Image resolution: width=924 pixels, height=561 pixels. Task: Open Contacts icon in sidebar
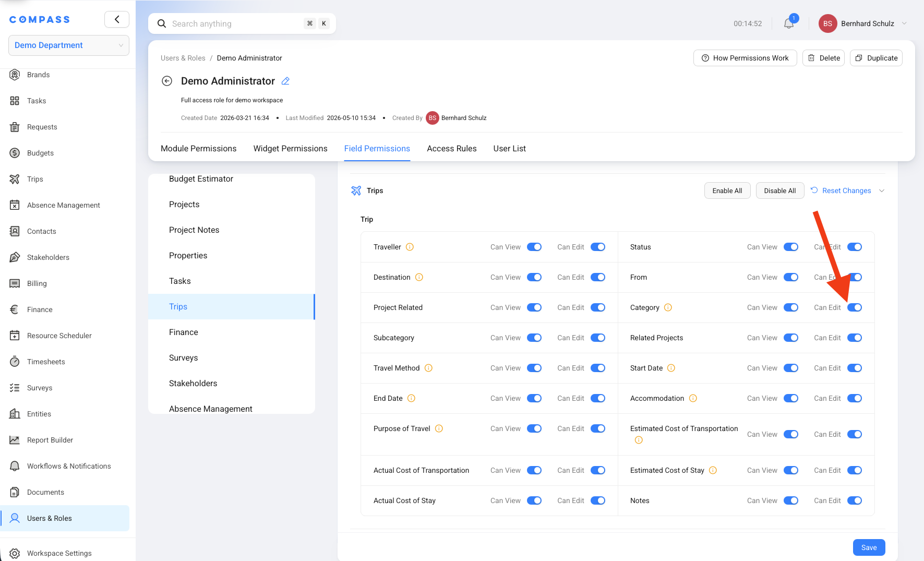pos(15,231)
